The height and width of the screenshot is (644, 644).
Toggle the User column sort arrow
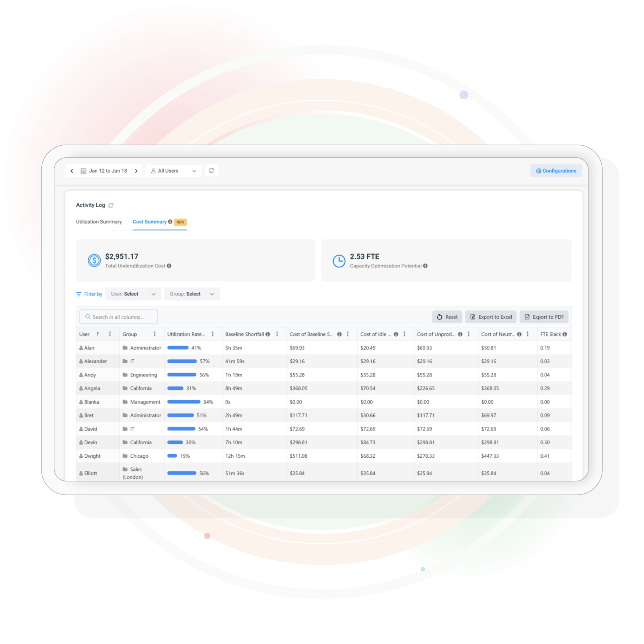pos(98,334)
